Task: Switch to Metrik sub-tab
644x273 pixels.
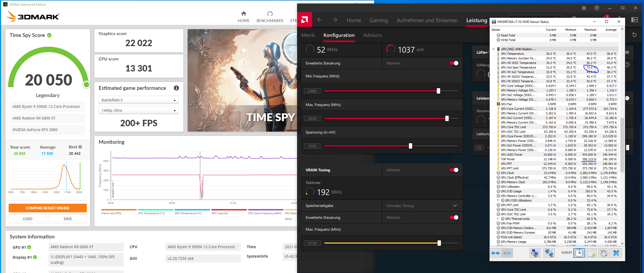Action: 308,35
